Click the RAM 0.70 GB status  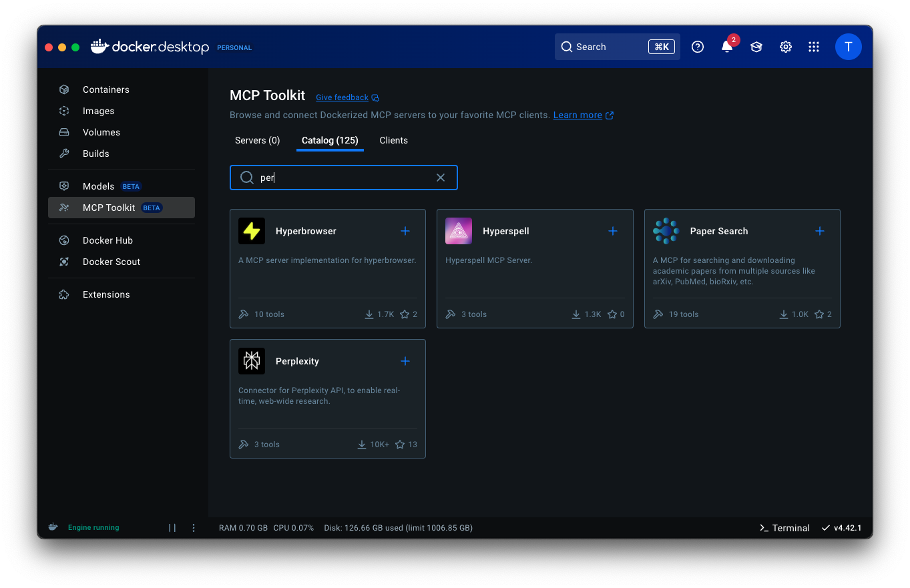243,528
